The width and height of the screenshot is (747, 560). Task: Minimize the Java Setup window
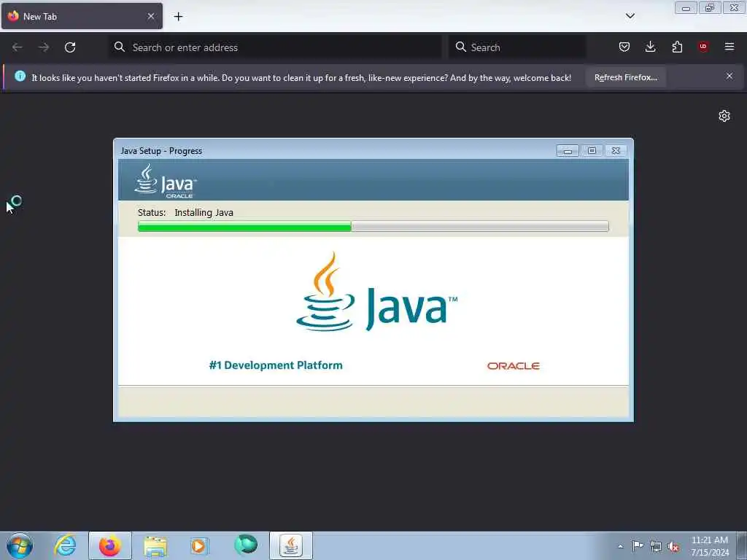coord(568,151)
